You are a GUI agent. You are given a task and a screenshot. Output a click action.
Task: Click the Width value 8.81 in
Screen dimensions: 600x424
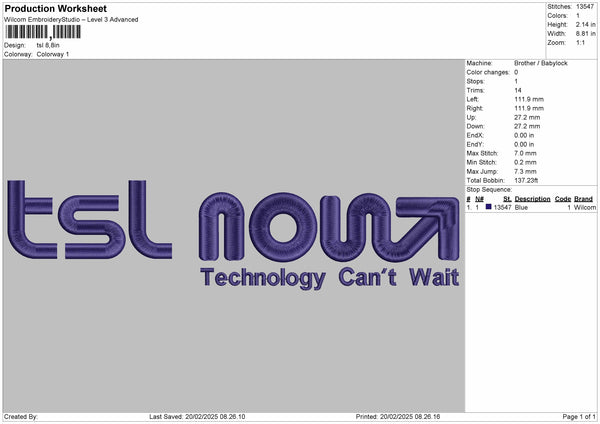pos(585,34)
